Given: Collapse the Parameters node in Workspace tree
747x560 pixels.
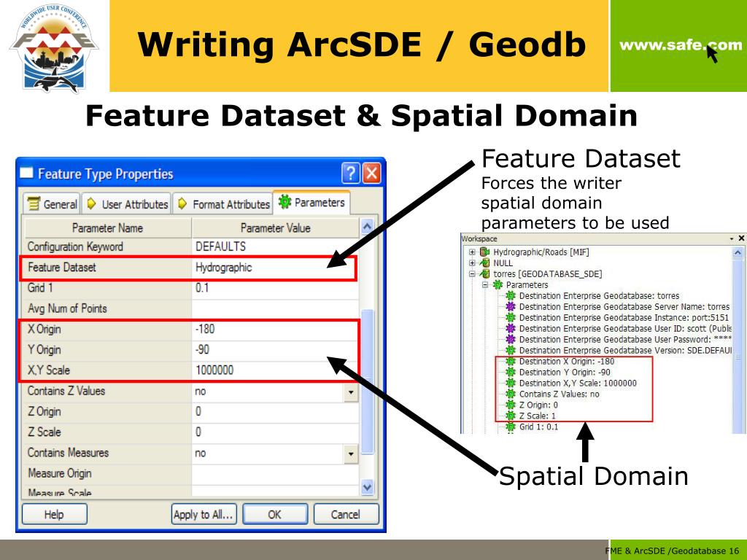Looking at the screenshot, I should click(x=484, y=285).
